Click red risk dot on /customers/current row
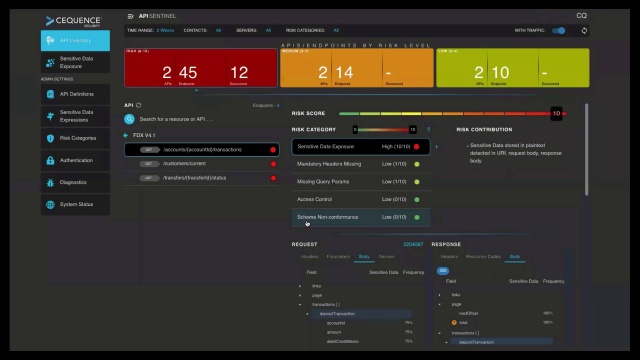640x360 pixels. [273, 164]
